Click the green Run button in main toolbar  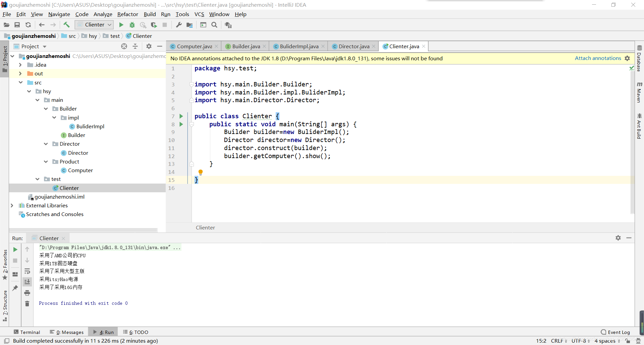point(121,25)
